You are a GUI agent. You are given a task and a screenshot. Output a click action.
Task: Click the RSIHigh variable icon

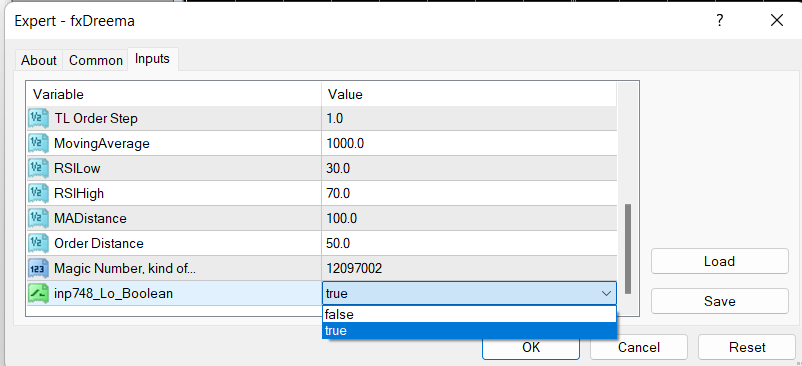pyautogui.click(x=38, y=193)
